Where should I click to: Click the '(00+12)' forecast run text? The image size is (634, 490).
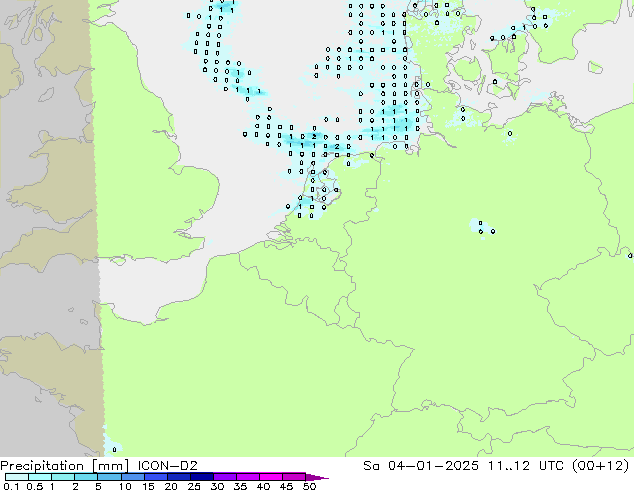pyautogui.click(x=601, y=466)
